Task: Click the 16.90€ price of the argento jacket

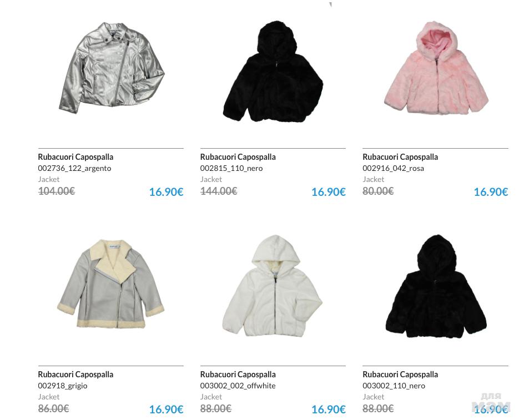Action: coord(166,192)
